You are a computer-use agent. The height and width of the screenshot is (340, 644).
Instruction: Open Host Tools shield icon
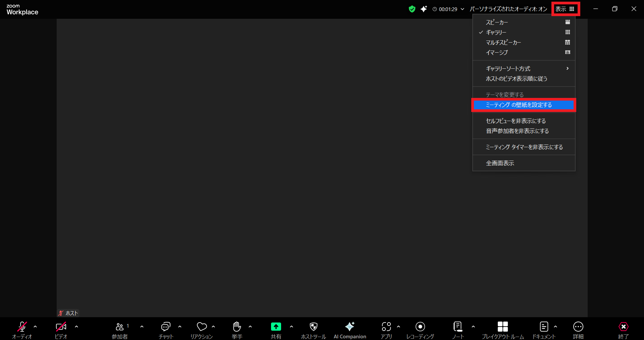[313, 327]
